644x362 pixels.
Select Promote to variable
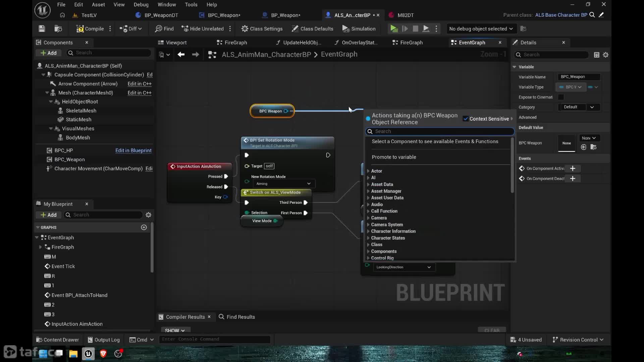(394, 157)
